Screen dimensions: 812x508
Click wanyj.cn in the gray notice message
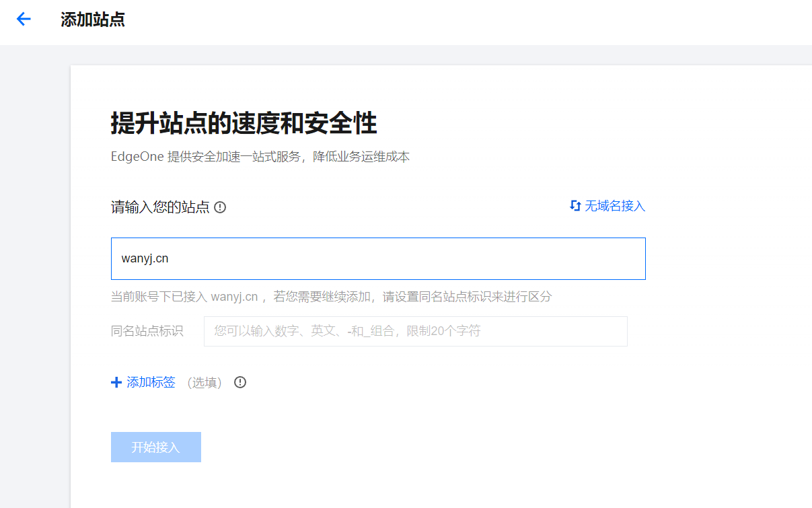(x=234, y=297)
